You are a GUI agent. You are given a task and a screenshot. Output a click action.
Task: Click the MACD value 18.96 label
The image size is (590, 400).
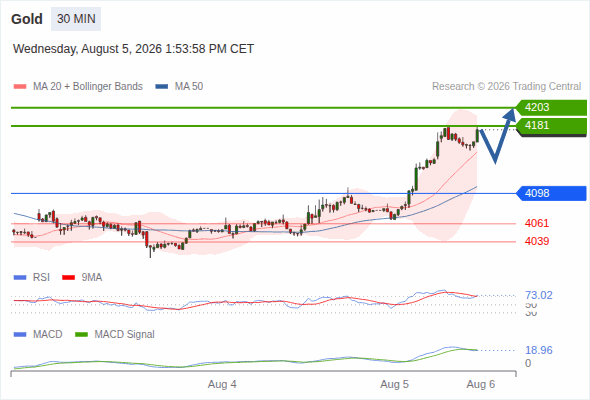click(539, 350)
